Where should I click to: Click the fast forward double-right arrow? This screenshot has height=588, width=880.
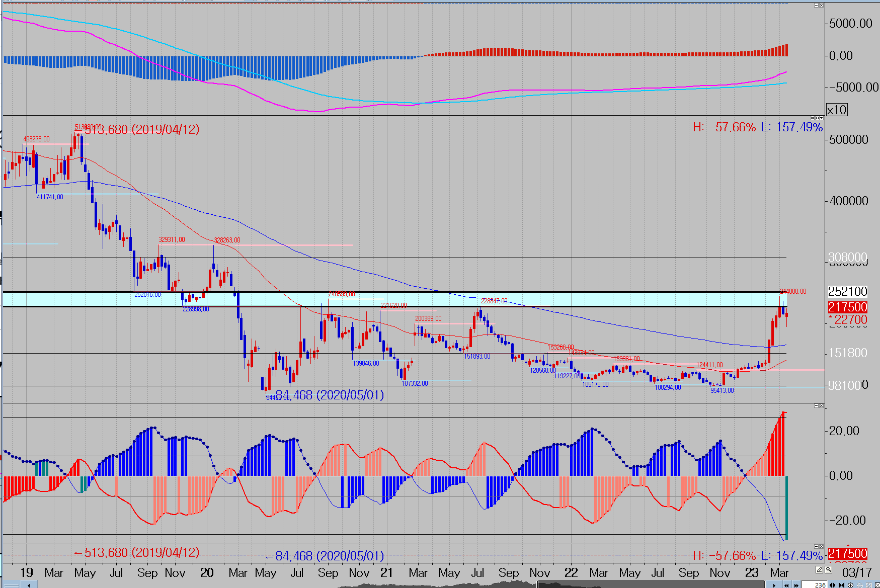[x=796, y=585]
